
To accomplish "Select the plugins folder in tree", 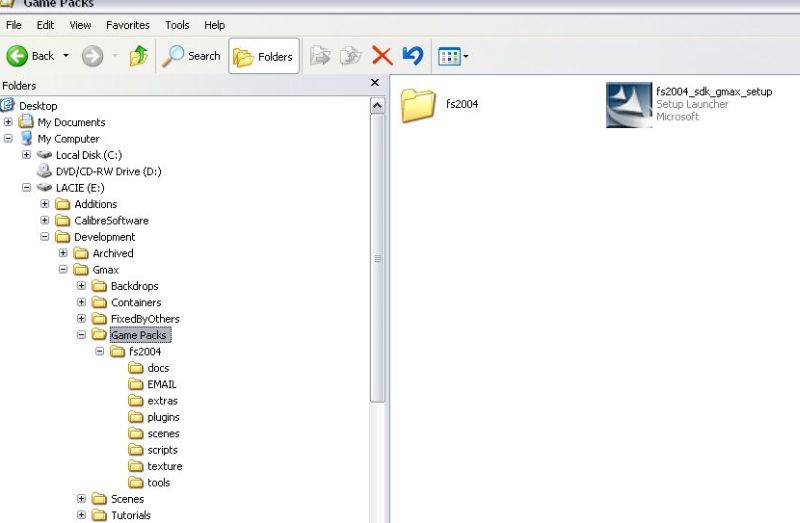I will point(163,417).
